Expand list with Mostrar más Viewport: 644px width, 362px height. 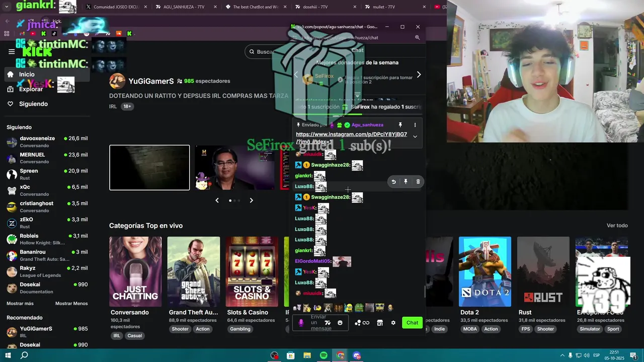[x=20, y=304]
